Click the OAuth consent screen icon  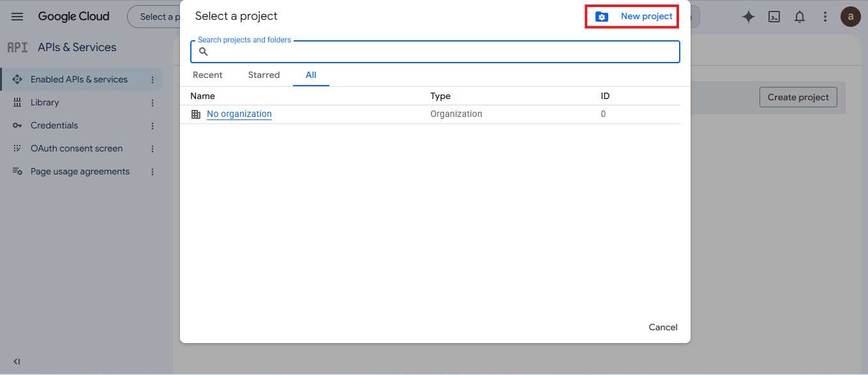coord(17,148)
